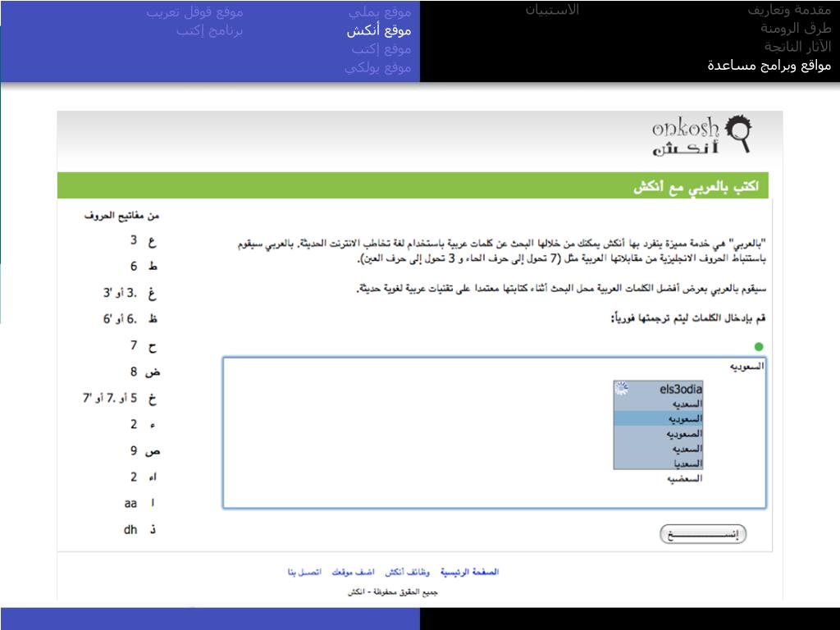Open مقدمة وتعاريف section
The image size is (840, 630).
[x=789, y=10]
